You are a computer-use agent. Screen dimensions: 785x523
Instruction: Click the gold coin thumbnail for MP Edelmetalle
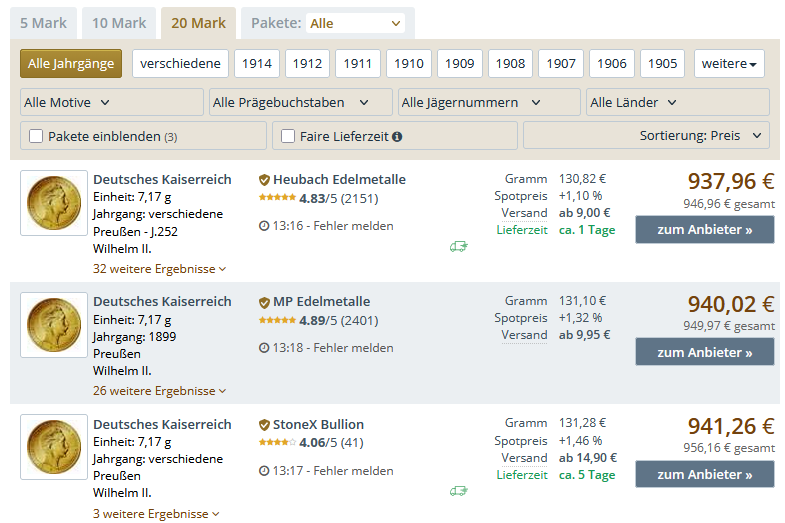pyautogui.click(x=54, y=325)
